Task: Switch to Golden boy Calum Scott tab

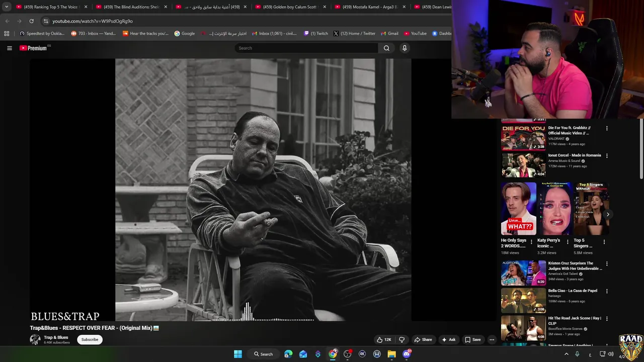Action: click(x=290, y=7)
